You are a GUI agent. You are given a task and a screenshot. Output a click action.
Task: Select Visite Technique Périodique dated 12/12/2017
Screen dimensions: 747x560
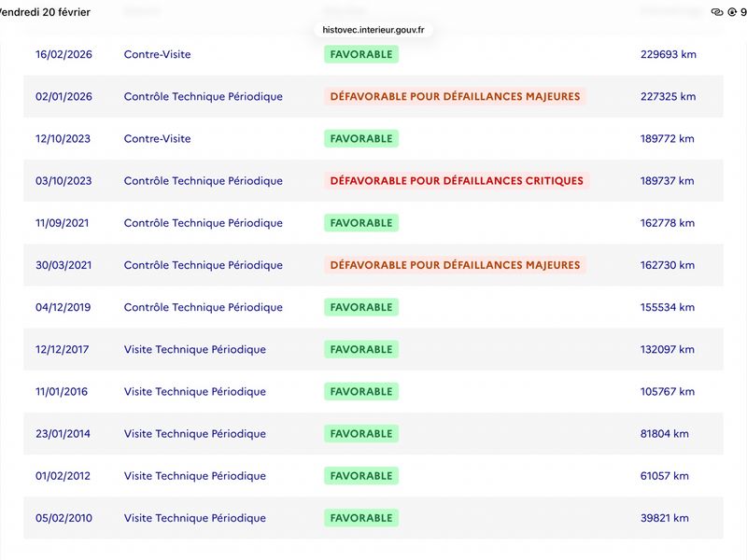[x=195, y=349]
